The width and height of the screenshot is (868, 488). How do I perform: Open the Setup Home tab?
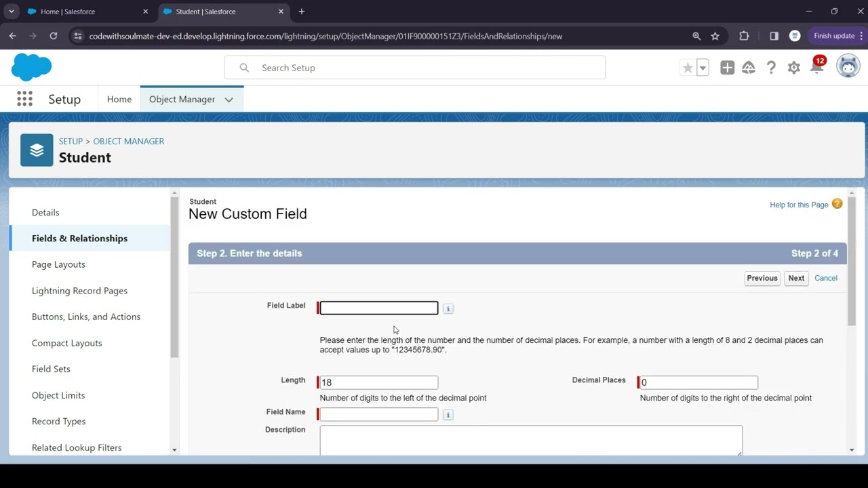[119, 99]
